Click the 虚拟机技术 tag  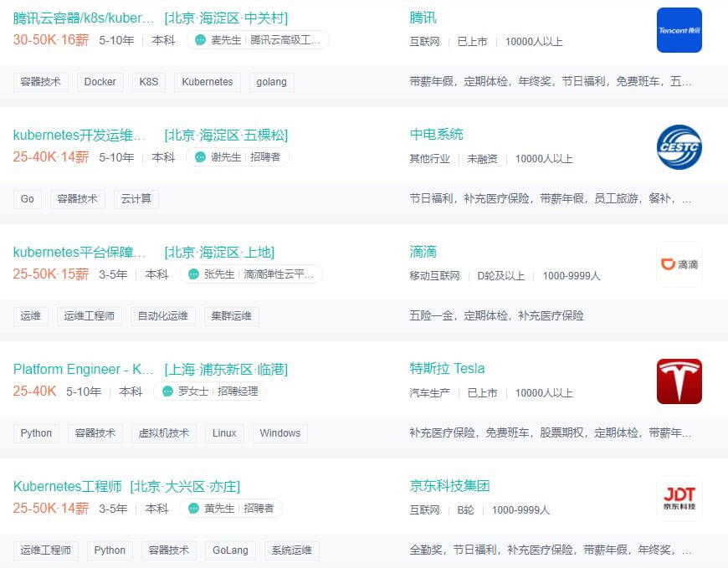[164, 433]
